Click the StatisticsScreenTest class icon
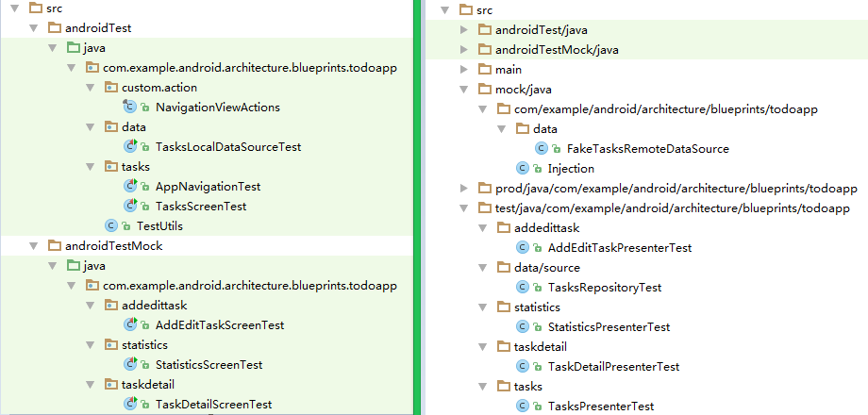 [130, 364]
